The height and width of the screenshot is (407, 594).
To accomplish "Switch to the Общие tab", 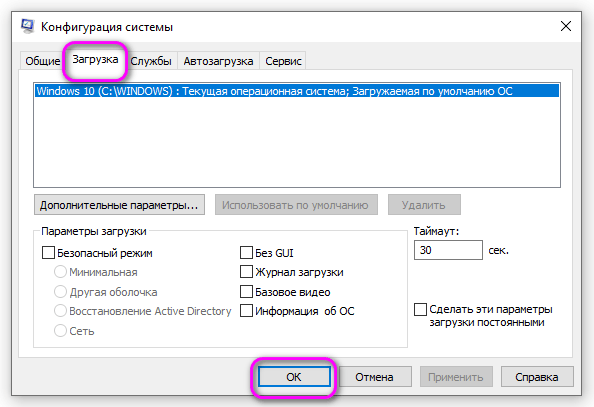I will pos(42,61).
